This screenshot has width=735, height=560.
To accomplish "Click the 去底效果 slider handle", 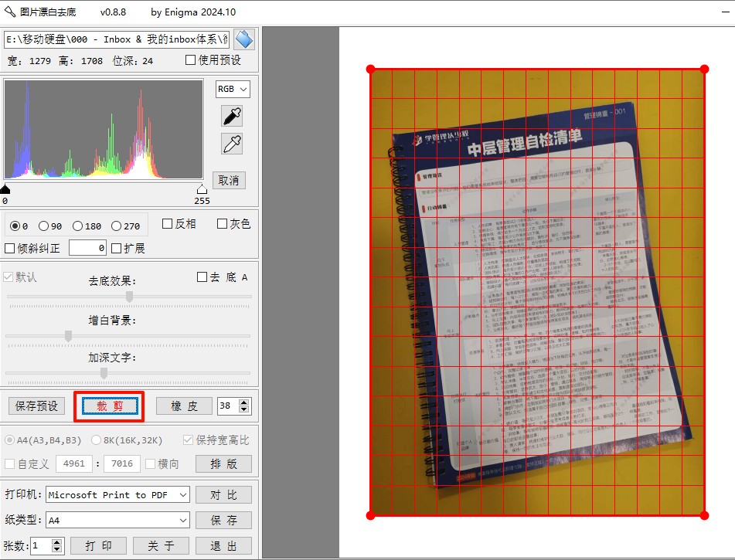I will [129, 297].
